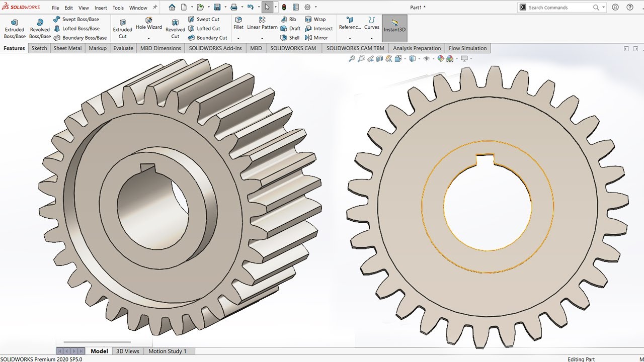Switch to the Sketch tab
Viewport: 644px width, 362px height.
click(x=39, y=48)
